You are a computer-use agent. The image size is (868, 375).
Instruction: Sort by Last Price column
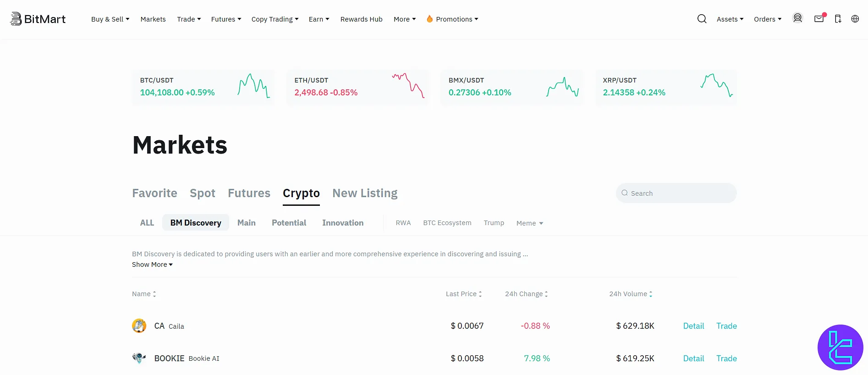coord(464,294)
